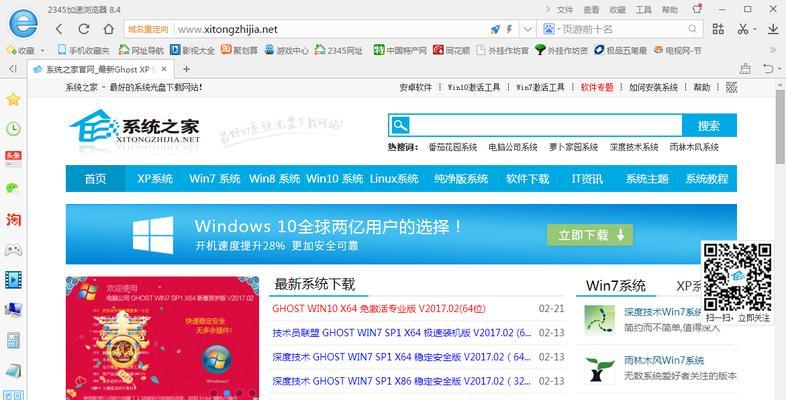
Task: Click the rocket speed-up icon in address bar
Action: point(495,30)
